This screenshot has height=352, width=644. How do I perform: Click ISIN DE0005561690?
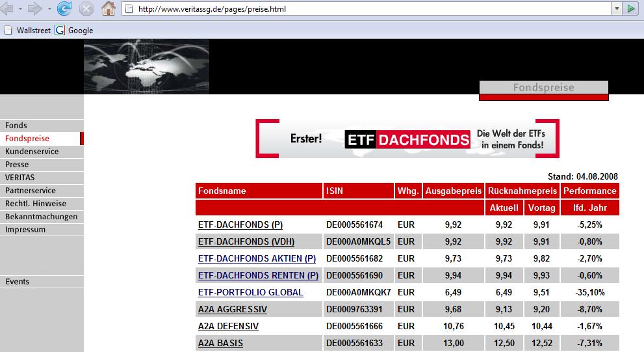point(354,275)
